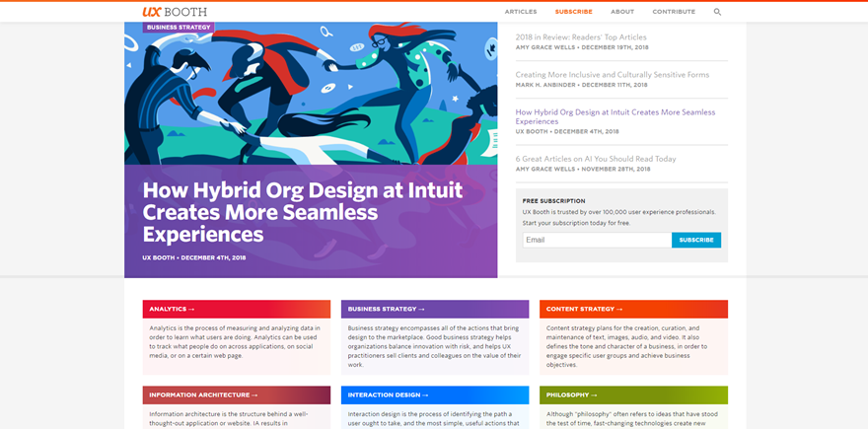868x429 pixels.
Task: Click the Content Strategy description paragraph
Action: 626,346
